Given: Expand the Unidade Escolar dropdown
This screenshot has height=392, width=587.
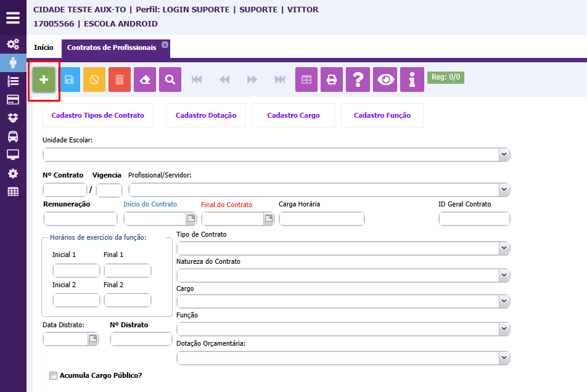Looking at the screenshot, I should (504, 155).
